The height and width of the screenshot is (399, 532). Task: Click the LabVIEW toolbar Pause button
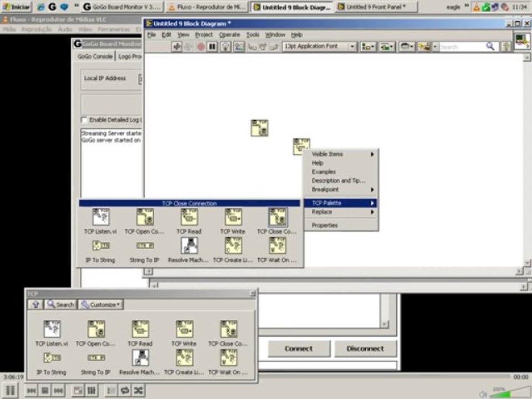coord(212,47)
